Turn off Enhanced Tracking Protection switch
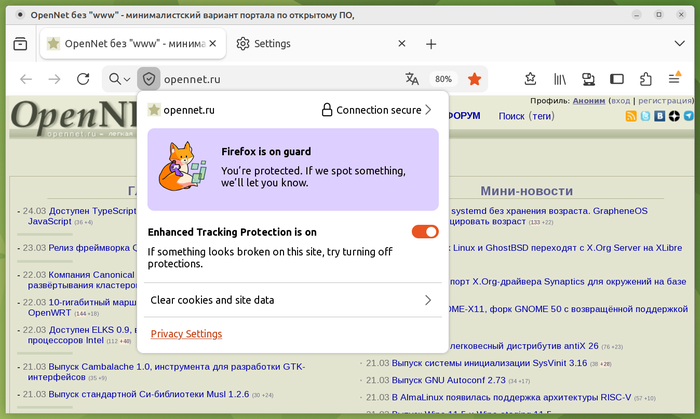Image resolution: width=700 pixels, height=419 pixels. coord(425,232)
